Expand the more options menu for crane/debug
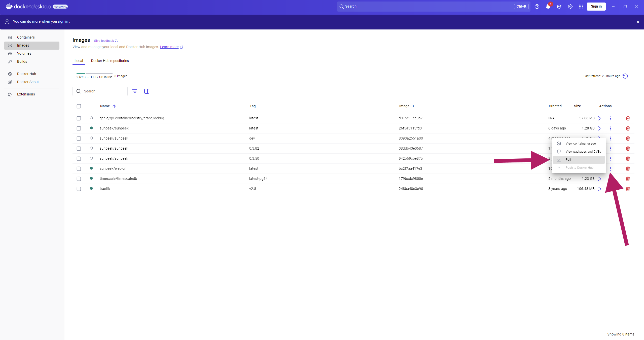 pos(610,118)
